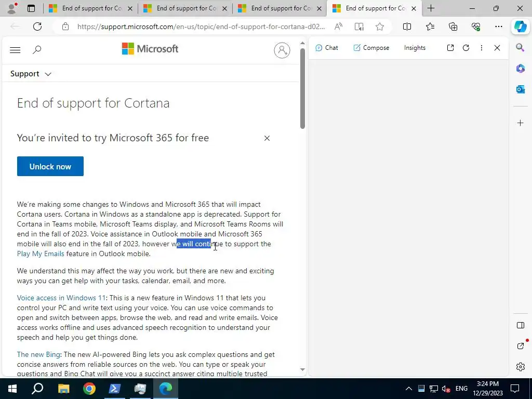Click scrollbar up arrow on page
The height and width of the screenshot is (399, 532).
tap(302, 43)
